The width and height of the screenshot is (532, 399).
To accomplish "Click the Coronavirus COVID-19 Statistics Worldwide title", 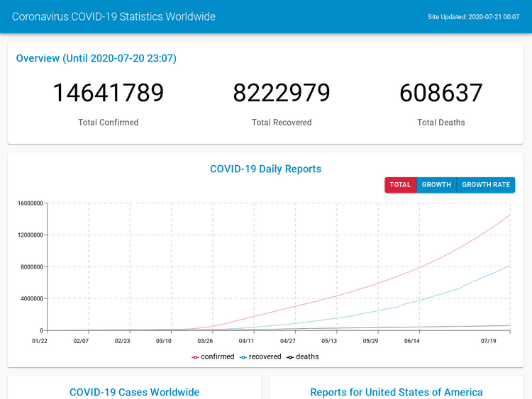I will (x=113, y=16).
